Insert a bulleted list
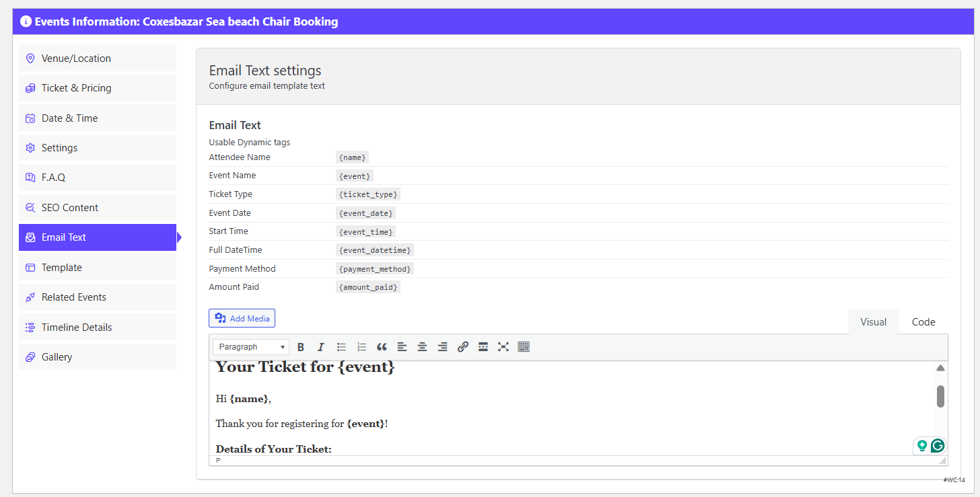The width and height of the screenshot is (980, 497). (x=341, y=347)
